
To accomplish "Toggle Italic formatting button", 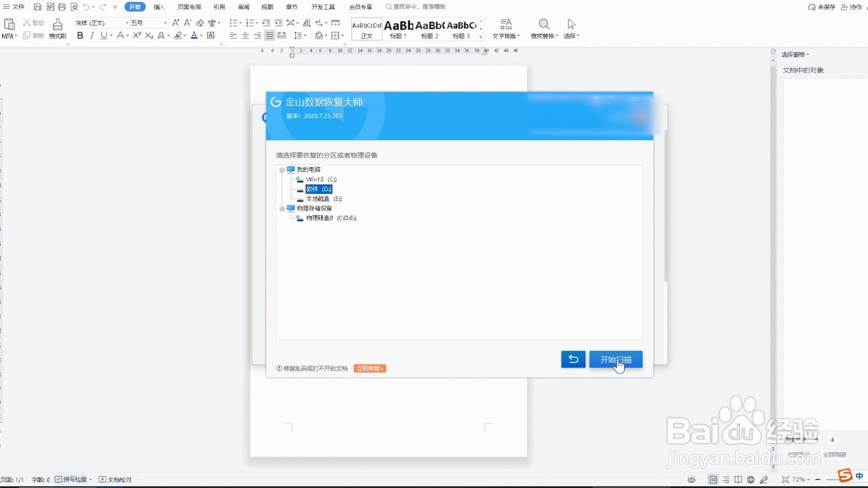I will [x=92, y=35].
